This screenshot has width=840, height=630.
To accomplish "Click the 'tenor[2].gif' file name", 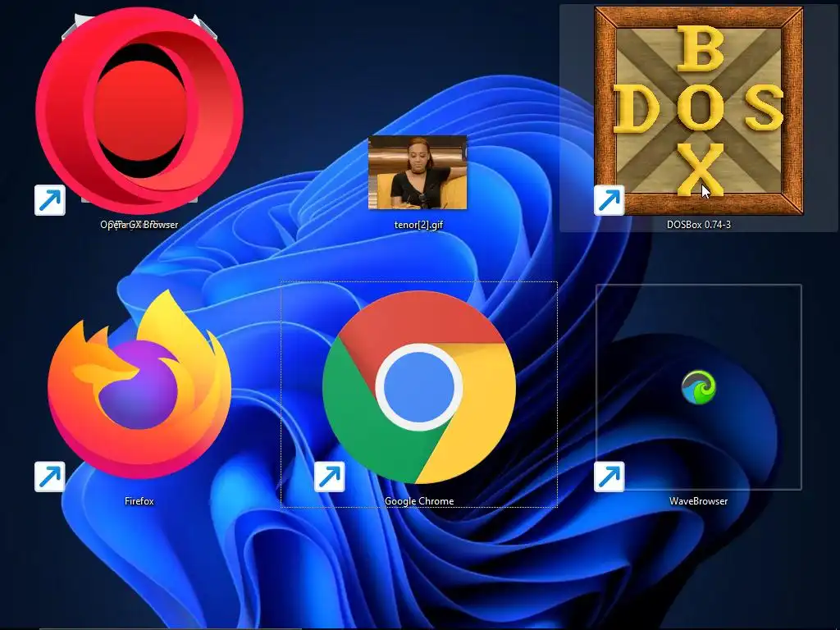I will (x=418, y=225).
